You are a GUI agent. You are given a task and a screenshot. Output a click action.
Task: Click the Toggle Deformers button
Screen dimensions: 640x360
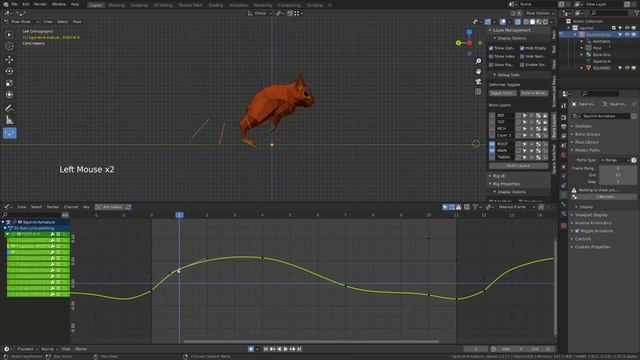click(x=503, y=93)
